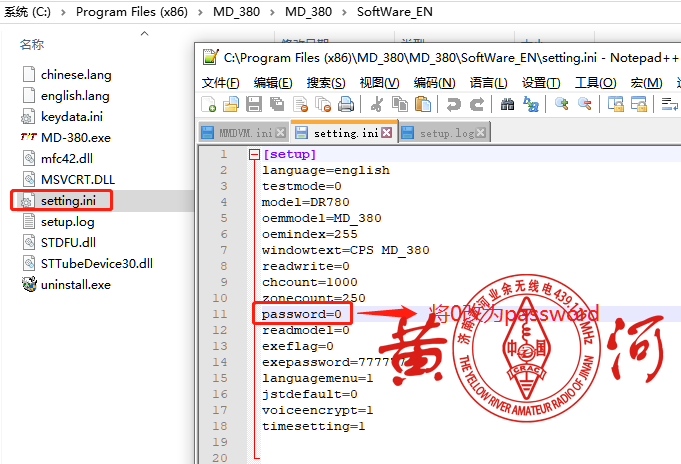Click the sort arrow above the name column
Image resolution: width=681 pixels, height=464 pixels.
pyautogui.click(x=145, y=33)
